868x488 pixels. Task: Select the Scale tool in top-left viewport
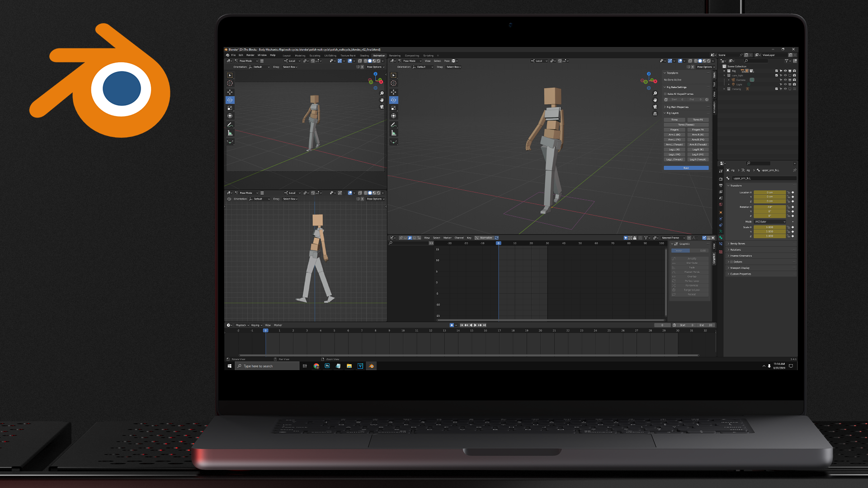pyautogui.click(x=230, y=108)
